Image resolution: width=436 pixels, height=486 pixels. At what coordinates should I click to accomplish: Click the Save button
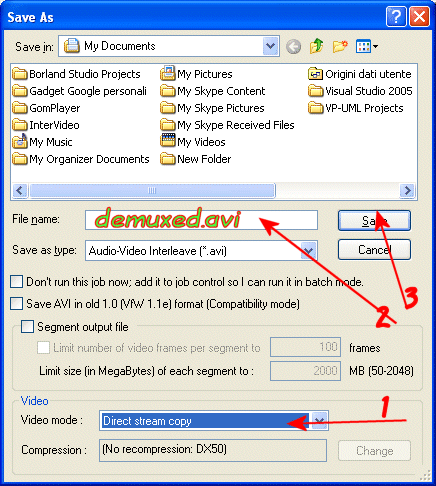(374, 220)
